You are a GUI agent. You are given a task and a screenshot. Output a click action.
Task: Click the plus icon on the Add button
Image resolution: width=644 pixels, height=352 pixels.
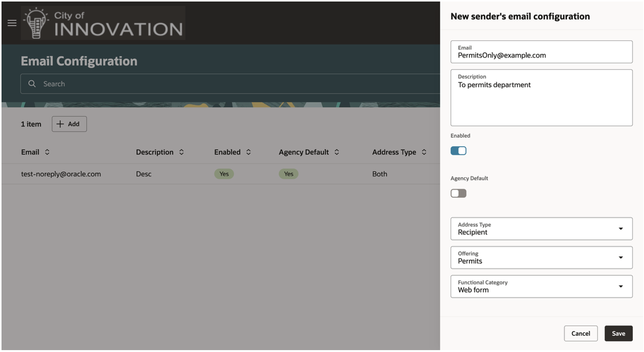coord(61,124)
